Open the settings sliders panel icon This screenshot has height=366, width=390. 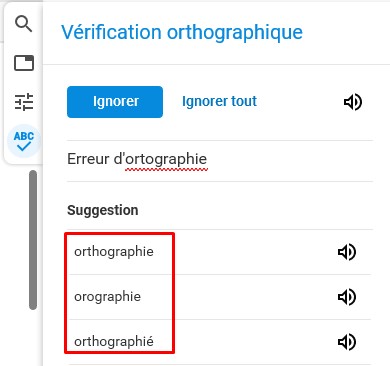pos(24,102)
